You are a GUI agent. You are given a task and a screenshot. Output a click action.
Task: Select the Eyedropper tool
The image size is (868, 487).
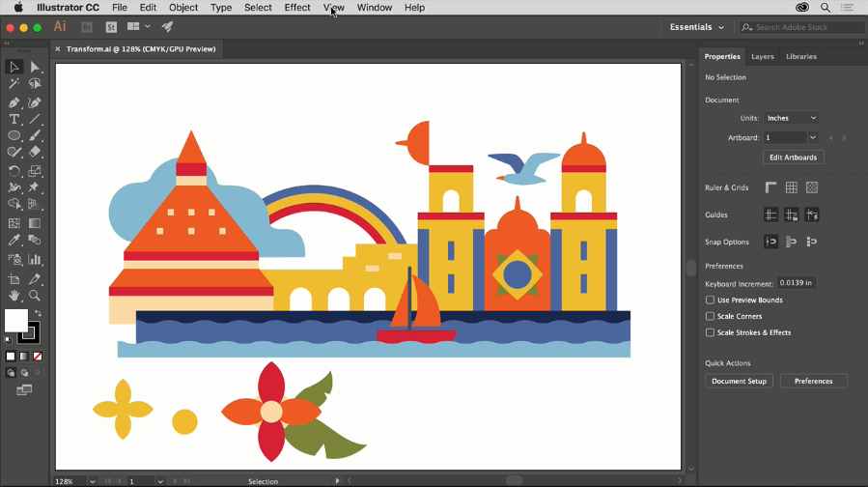coord(14,240)
